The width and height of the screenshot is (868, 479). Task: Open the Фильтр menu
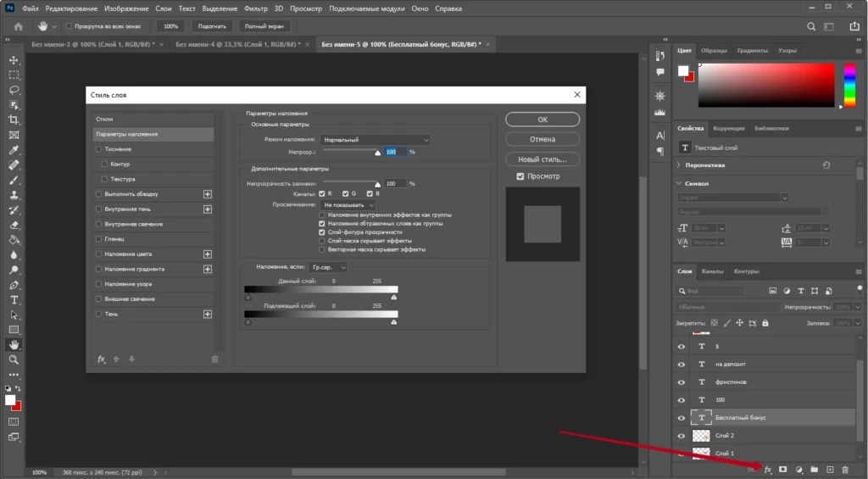coord(256,8)
